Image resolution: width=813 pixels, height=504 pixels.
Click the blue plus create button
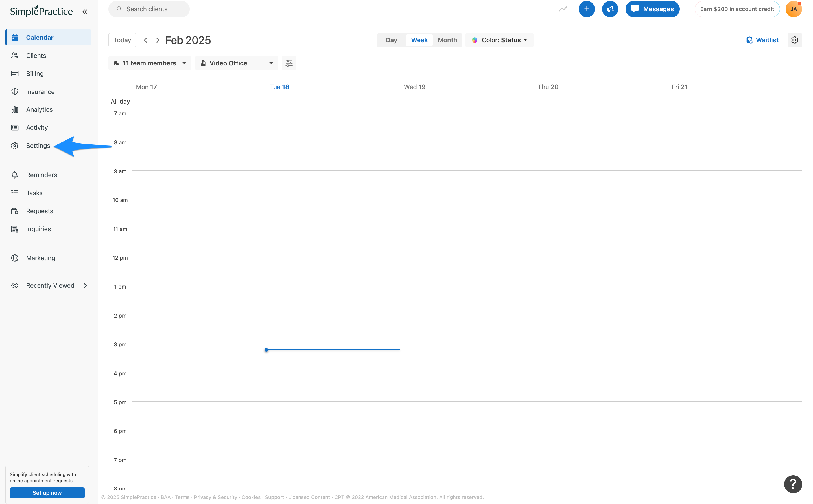point(586,9)
